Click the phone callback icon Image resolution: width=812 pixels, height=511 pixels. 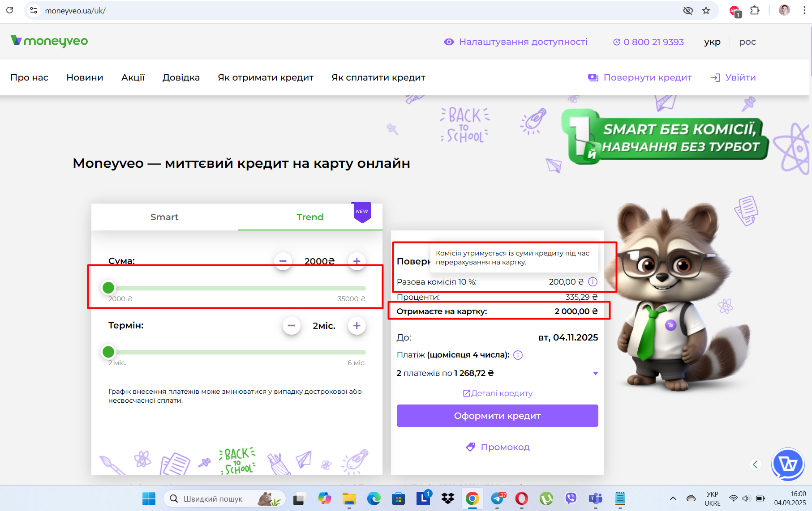coord(617,42)
